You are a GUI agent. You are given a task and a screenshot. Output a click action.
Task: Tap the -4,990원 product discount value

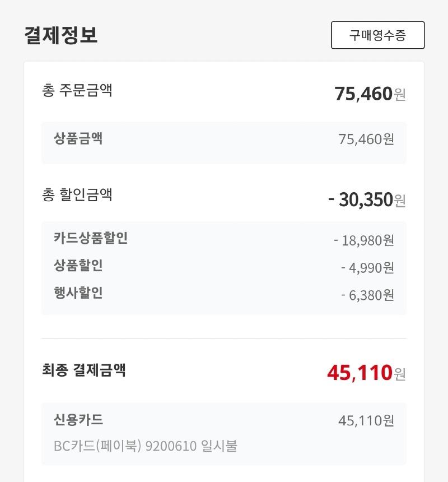point(367,268)
